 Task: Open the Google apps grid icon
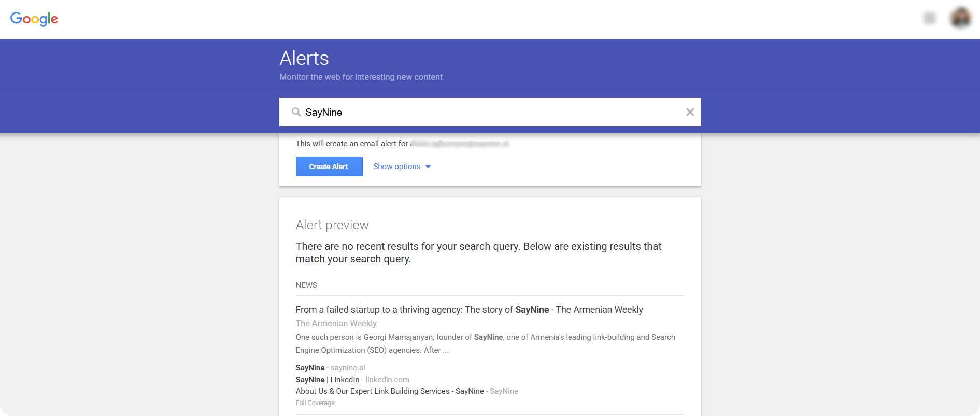click(x=930, y=19)
